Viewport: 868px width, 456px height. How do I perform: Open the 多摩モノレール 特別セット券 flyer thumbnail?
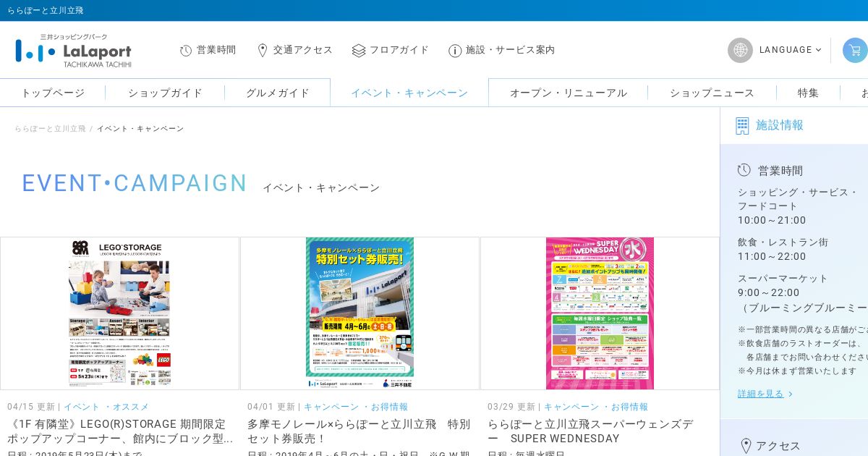359,313
